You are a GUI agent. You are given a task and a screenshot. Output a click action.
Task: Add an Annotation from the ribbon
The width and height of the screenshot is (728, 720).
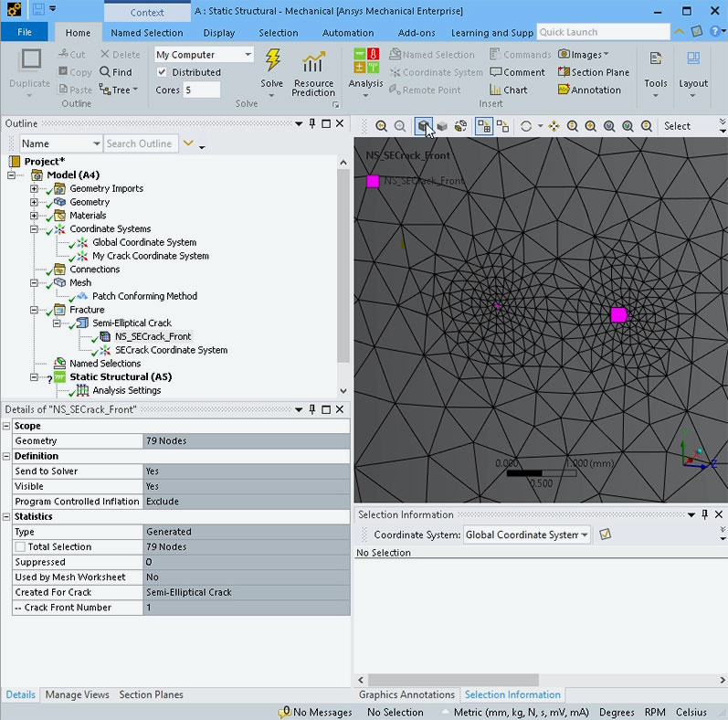pos(589,90)
